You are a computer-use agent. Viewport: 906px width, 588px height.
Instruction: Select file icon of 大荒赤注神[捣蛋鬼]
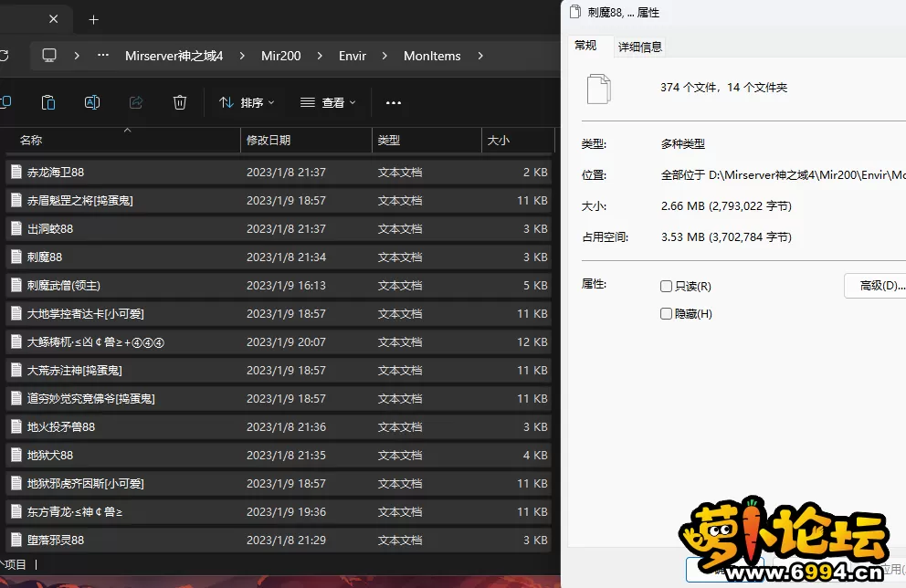click(x=16, y=370)
